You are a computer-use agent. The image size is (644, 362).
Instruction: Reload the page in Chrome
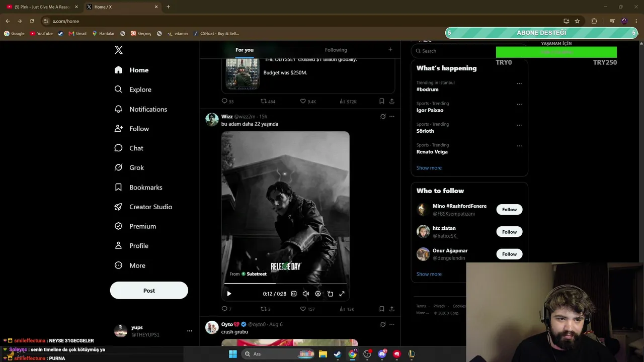[32, 21]
